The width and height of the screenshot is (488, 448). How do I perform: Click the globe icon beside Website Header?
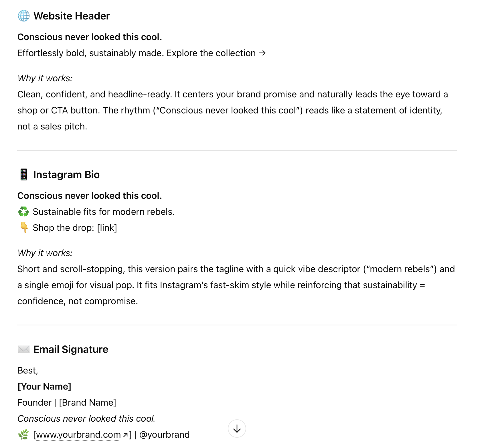[24, 16]
